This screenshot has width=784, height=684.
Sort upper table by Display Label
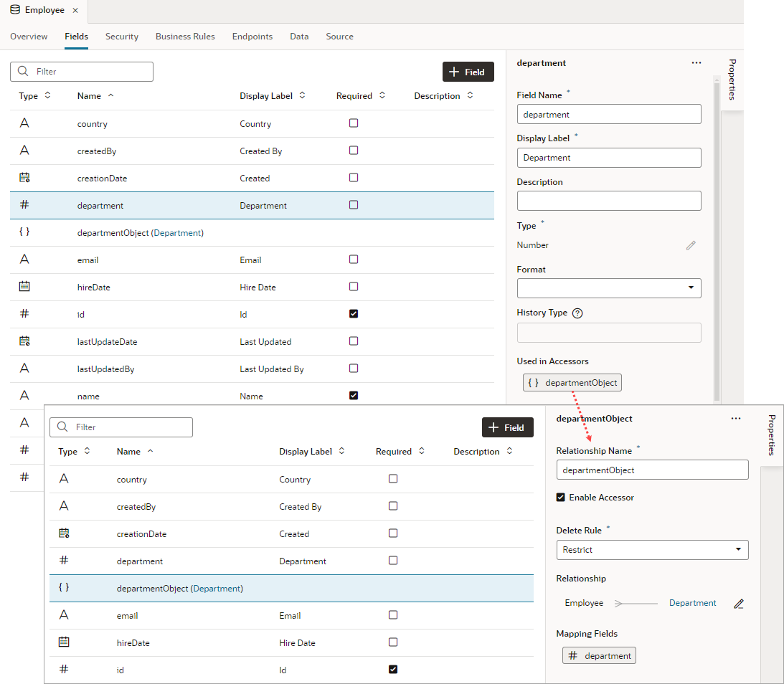pyautogui.click(x=302, y=95)
